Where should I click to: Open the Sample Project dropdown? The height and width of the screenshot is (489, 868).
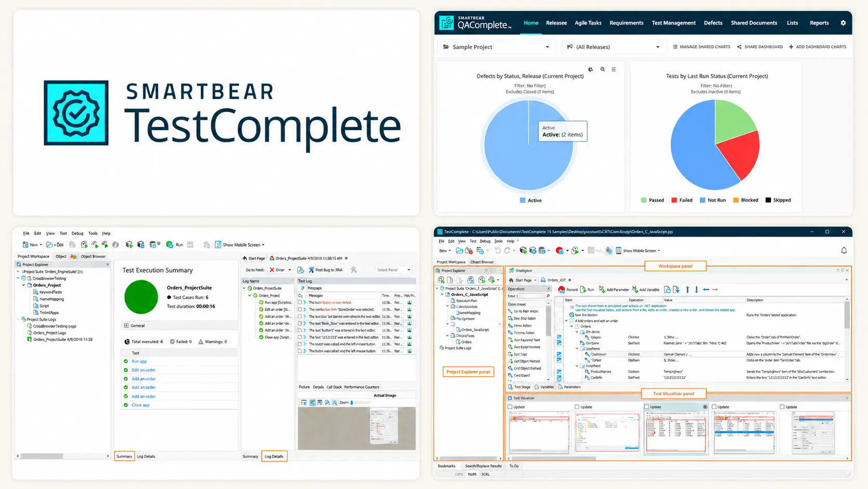click(x=497, y=47)
